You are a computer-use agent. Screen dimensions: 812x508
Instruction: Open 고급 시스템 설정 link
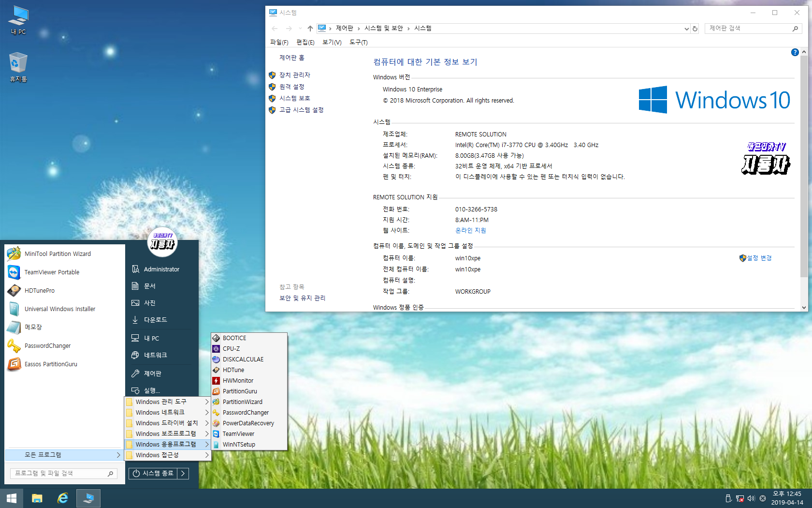301,110
